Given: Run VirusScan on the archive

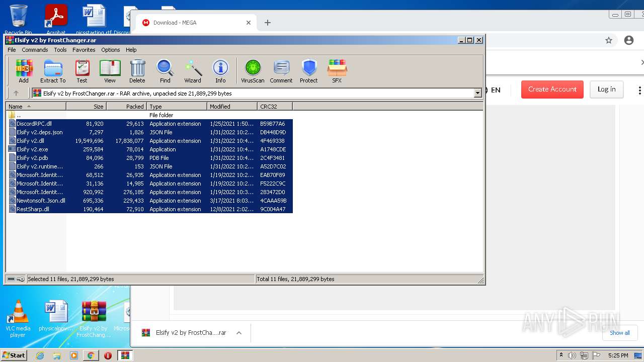Looking at the screenshot, I should click(x=253, y=71).
